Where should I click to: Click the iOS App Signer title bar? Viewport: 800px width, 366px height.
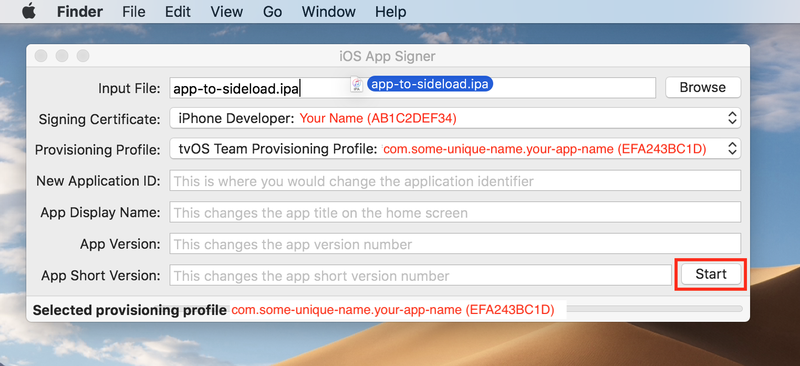(x=388, y=56)
